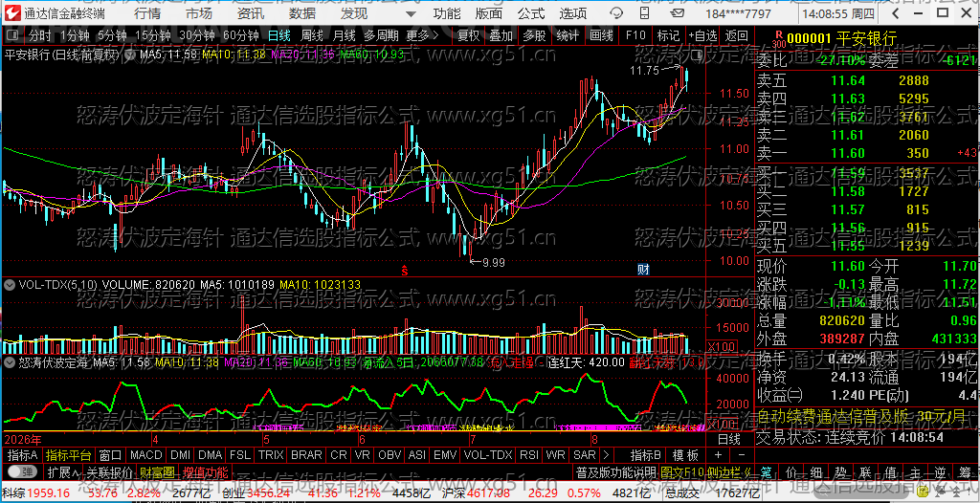The height and width of the screenshot is (503, 980).
Task: Open the main chart pane chevron menu
Action: click(131, 55)
